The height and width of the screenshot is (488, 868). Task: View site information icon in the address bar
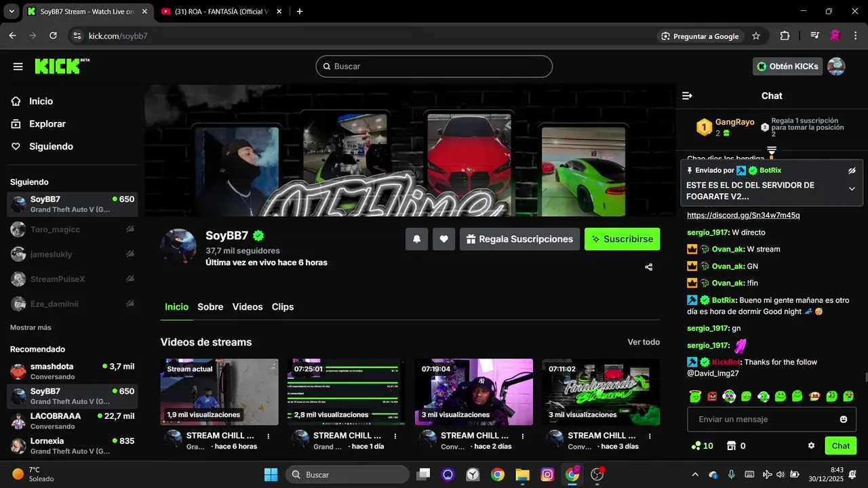[x=76, y=36]
